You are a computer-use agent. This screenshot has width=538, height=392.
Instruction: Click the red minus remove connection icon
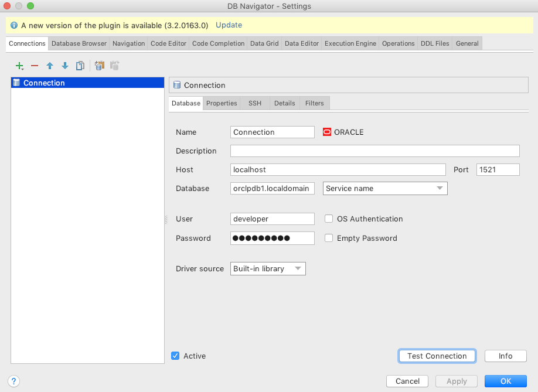click(35, 66)
